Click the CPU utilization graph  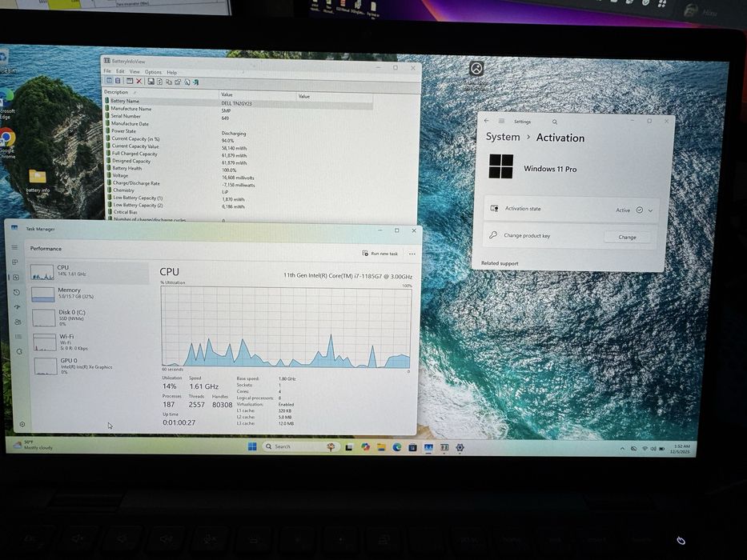click(x=286, y=327)
